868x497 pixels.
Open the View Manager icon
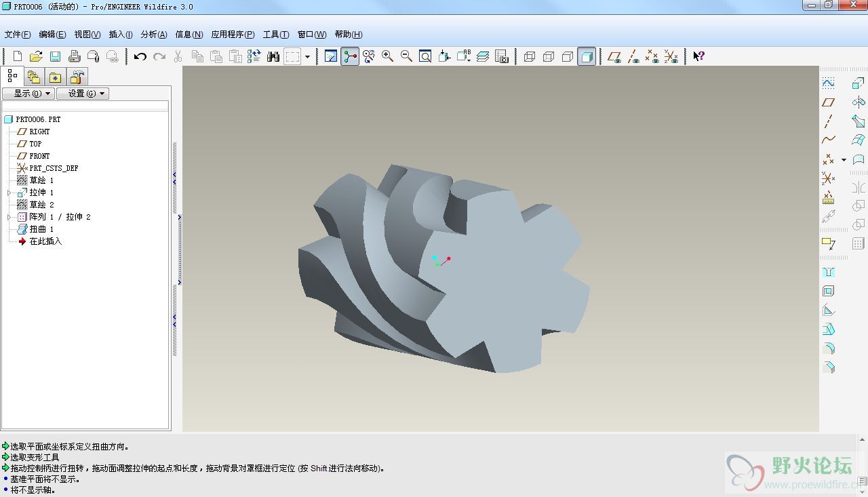501,56
